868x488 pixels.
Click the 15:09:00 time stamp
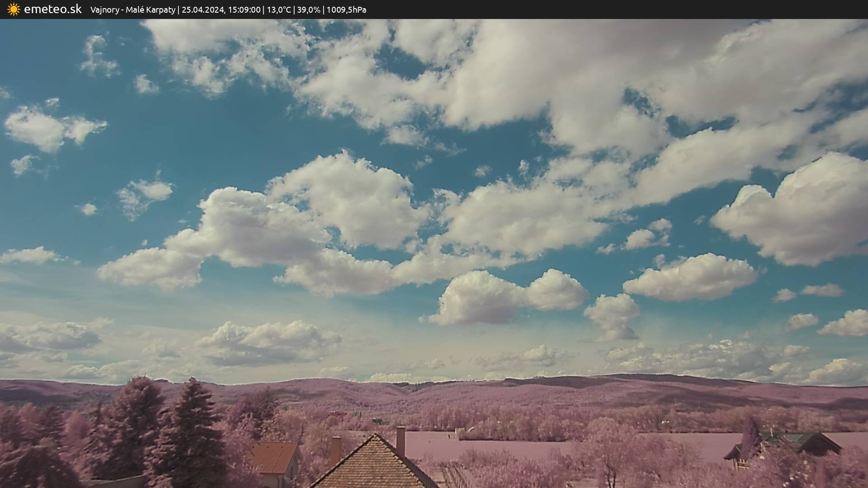click(x=244, y=10)
